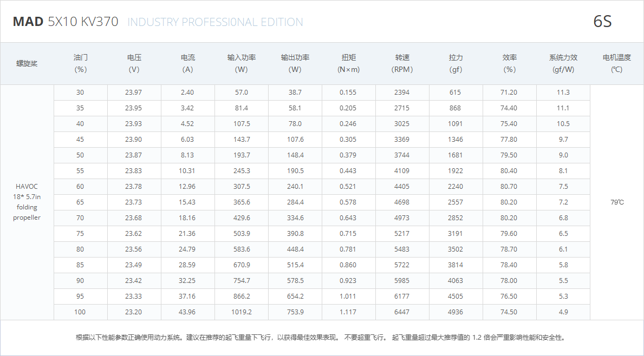Screen dimensions: 644x356
Task: Select efficiency cell 78.70
Action: coord(509,249)
